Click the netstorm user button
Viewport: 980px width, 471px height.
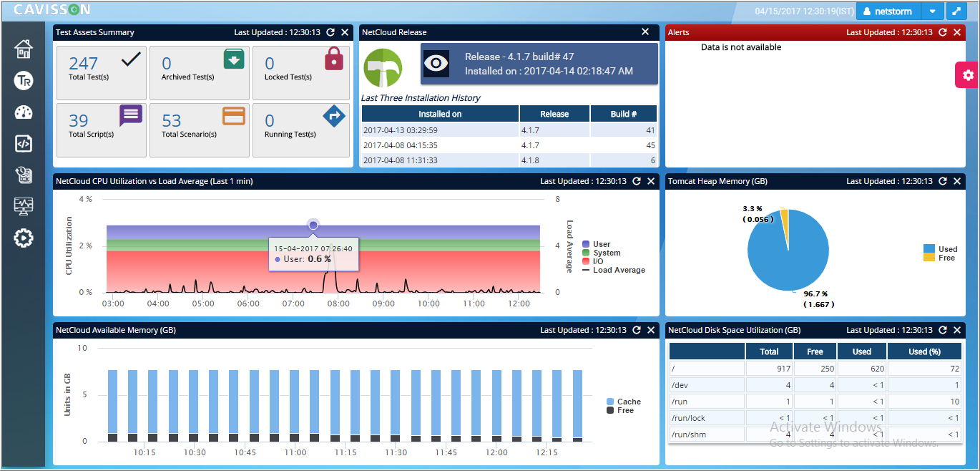[888, 11]
